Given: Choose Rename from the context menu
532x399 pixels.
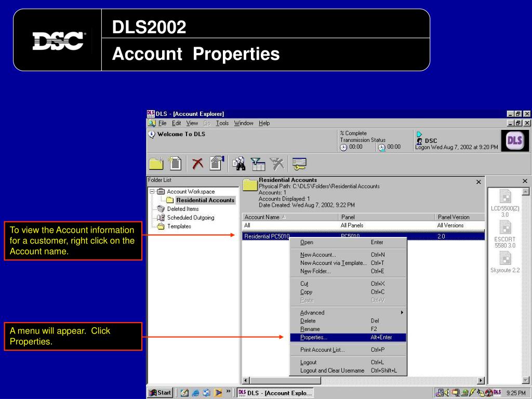Looking at the screenshot, I should pos(349,329).
